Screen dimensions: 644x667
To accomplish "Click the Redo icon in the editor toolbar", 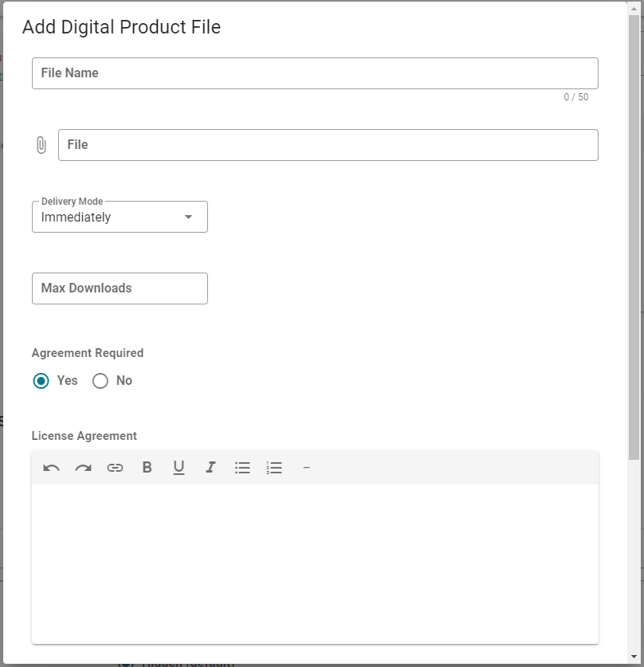I will [x=83, y=468].
